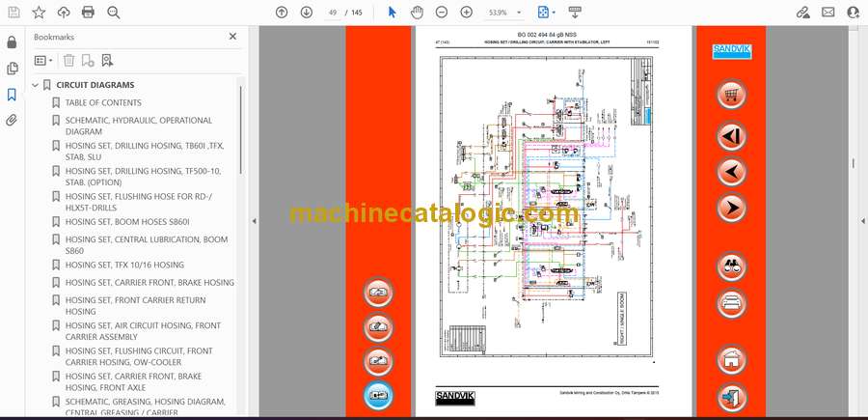Open the account profile icon

(854, 13)
